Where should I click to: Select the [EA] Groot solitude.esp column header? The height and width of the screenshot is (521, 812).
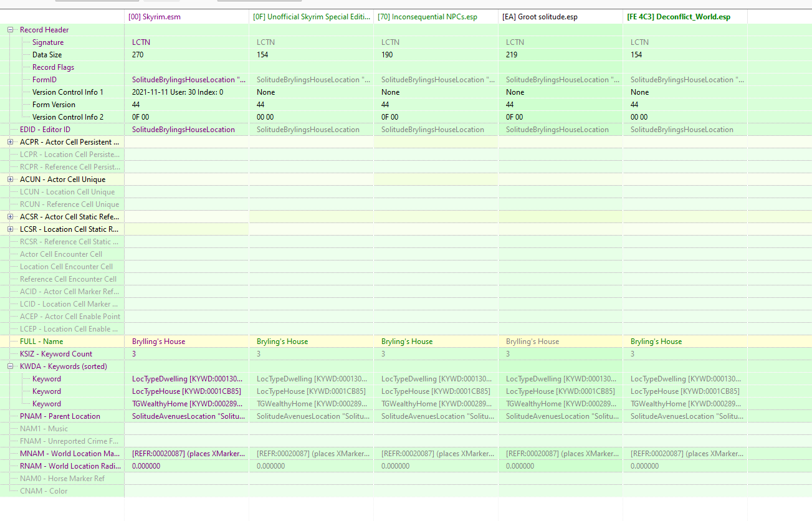click(561, 17)
